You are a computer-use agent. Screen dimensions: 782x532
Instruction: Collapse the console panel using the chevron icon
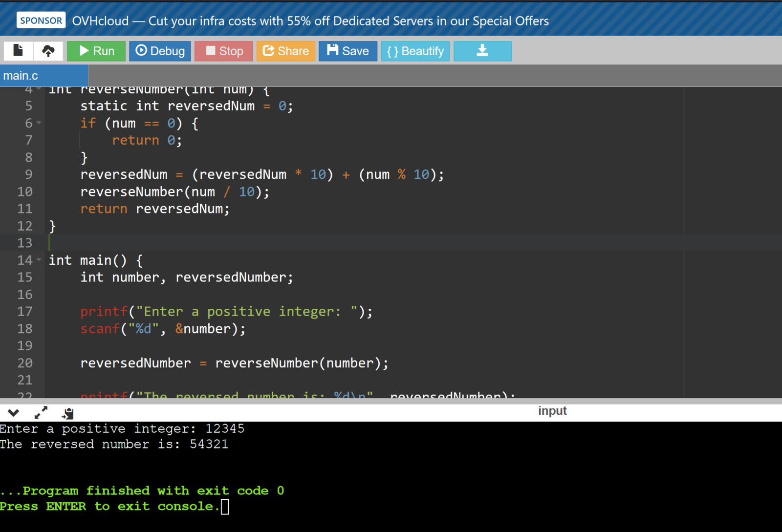point(13,413)
